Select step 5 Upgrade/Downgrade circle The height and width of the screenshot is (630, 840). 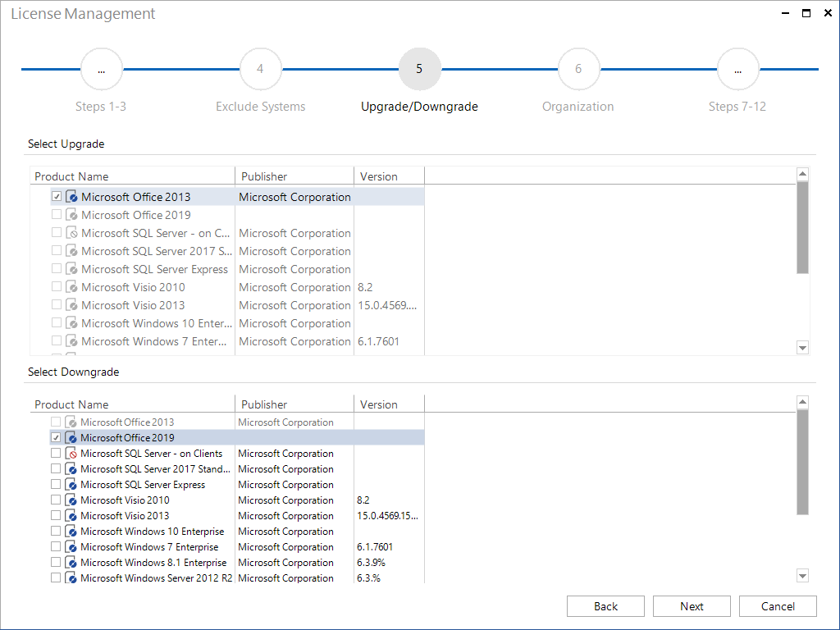coord(419,69)
